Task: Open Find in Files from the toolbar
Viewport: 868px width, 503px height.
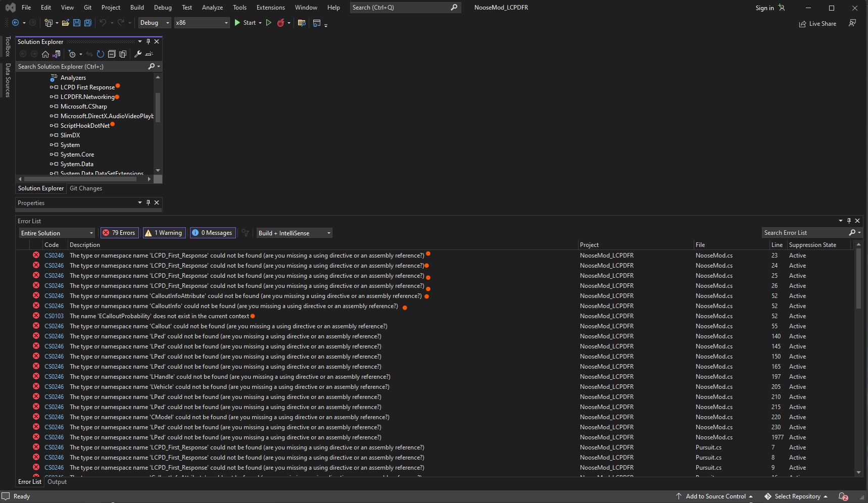Action: [x=302, y=23]
